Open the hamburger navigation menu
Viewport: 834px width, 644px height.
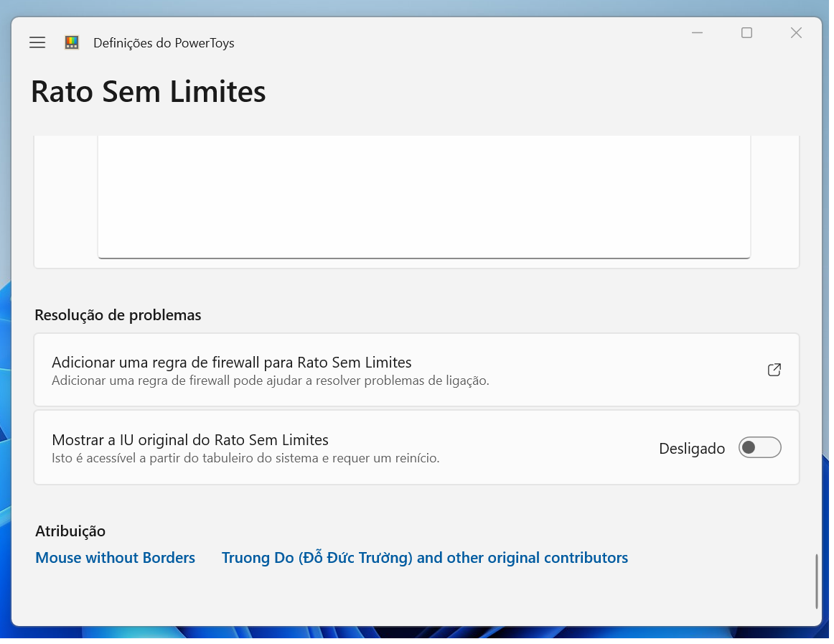pos(37,42)
